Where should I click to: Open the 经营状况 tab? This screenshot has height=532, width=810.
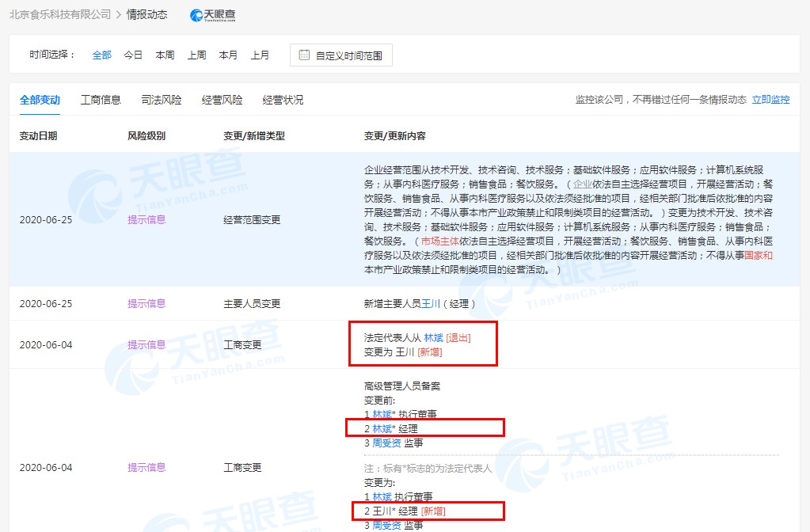point(283,100)
